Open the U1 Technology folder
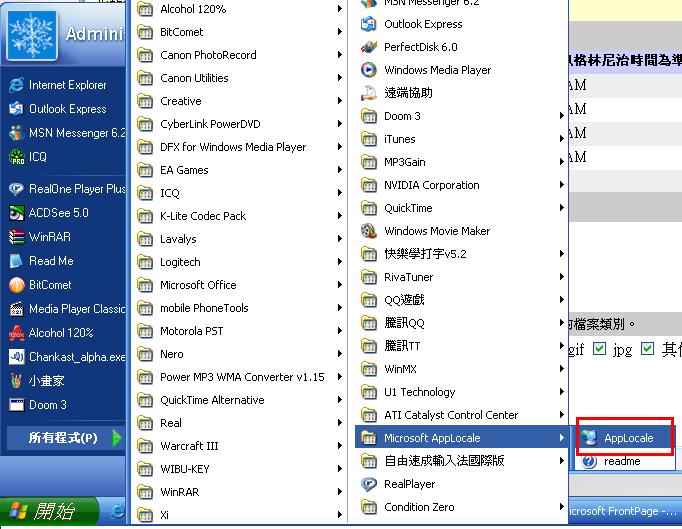The image size is (682, 529). click(x=461, y=392)
